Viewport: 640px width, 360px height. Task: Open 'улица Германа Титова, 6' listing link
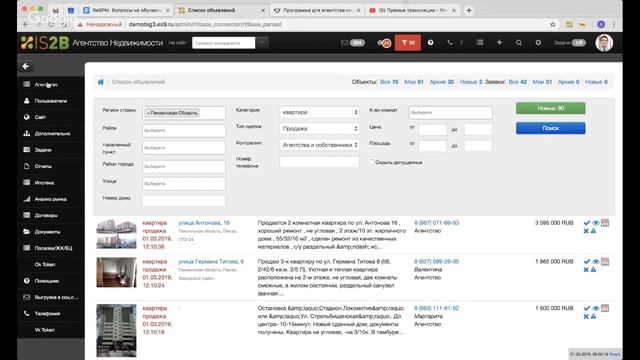tap(211, 262)
